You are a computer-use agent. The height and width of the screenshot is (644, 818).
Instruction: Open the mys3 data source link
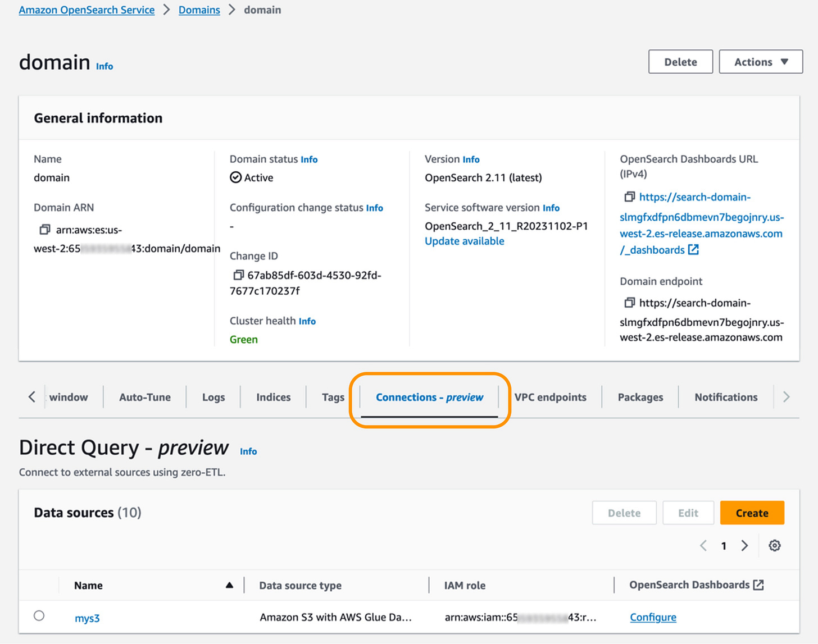[x=87, y=618]
